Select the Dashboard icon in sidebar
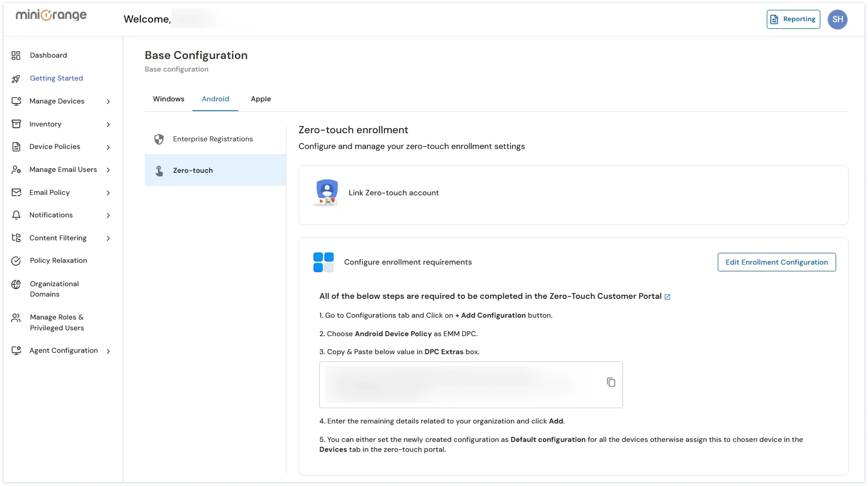The width and height of the screenshot is (868, 486). click(16, 55)
